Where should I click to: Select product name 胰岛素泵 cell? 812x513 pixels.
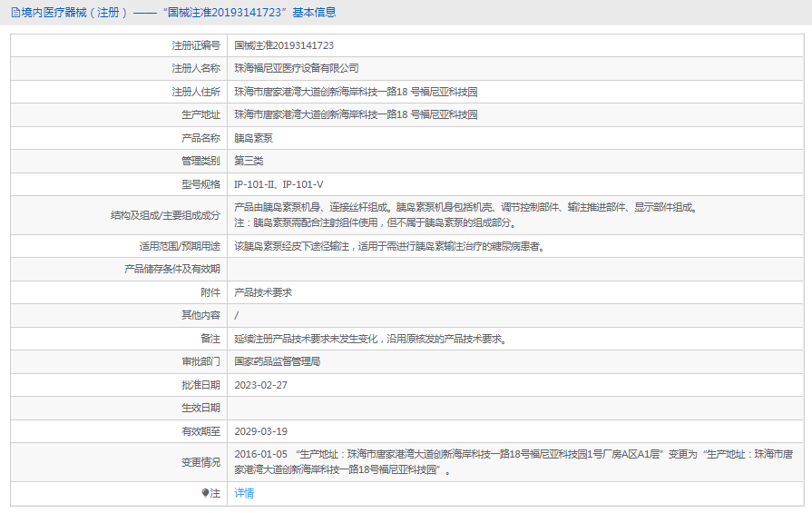click(253, 139)
